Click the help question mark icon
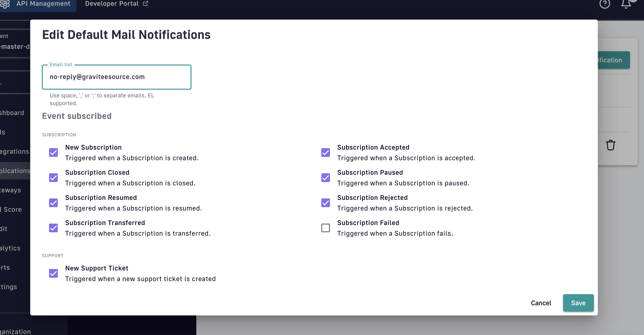Image resolution: width=644 pixels, height=335 pixels. [605, 4]
